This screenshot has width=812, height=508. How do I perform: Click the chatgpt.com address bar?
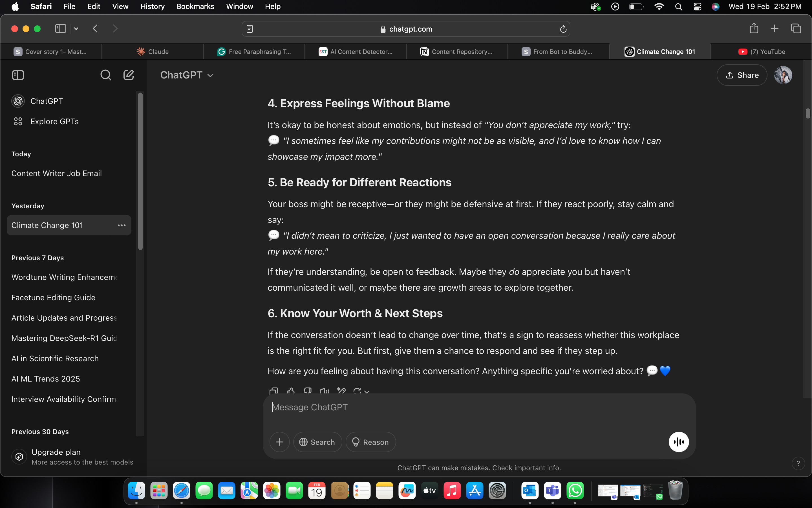click(x=406, y=29)
